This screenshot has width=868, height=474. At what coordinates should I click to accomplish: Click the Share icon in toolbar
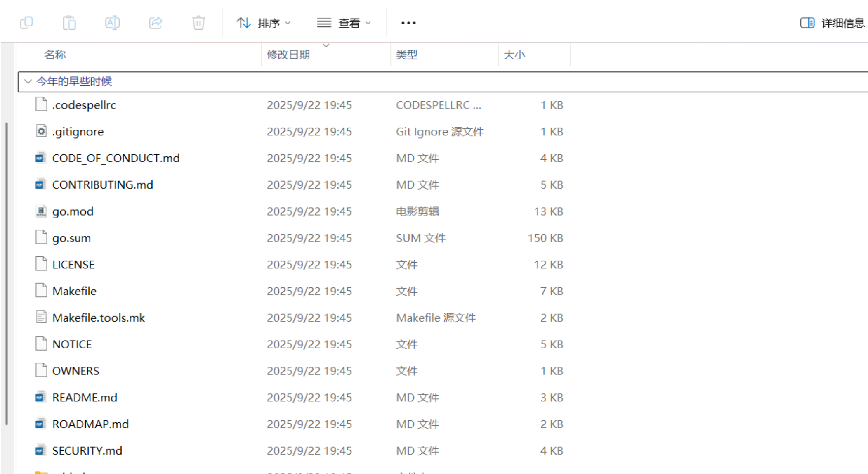(x=156, y=23)
